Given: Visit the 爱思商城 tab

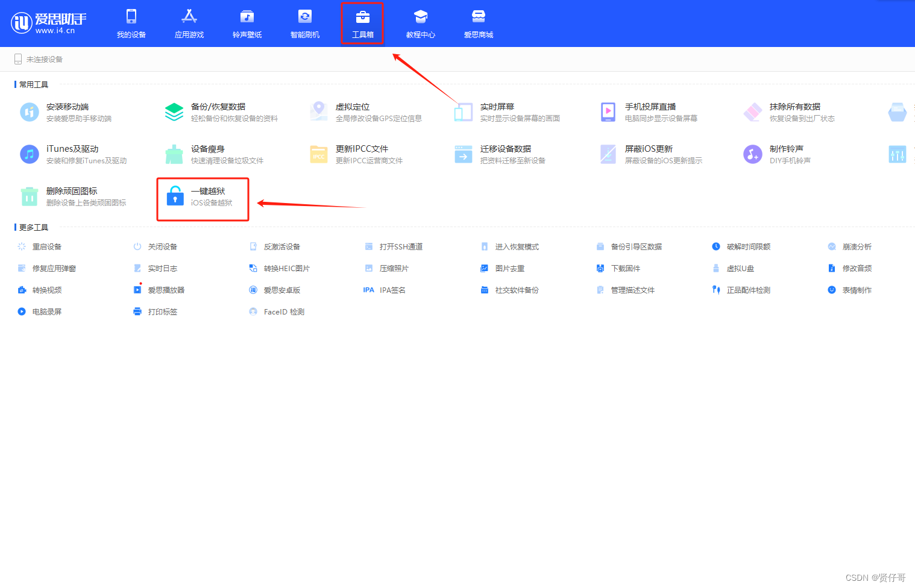Looking at the screenshot, I should 479,23.
